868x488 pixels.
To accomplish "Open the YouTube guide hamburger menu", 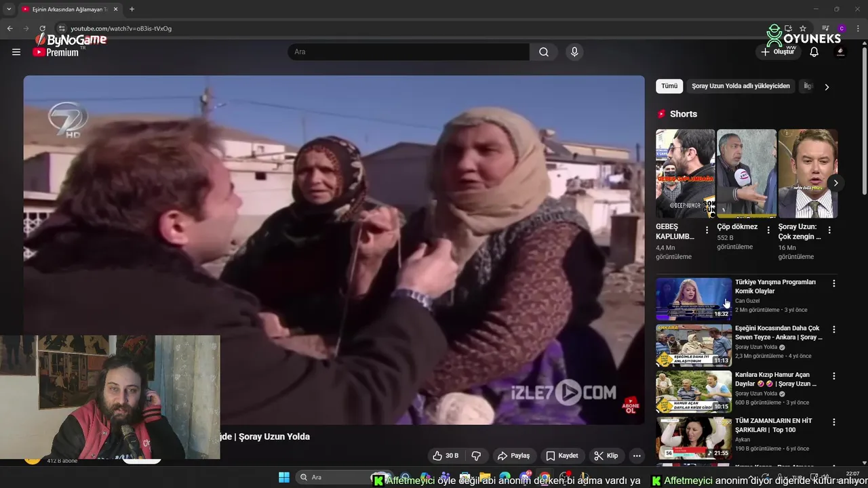I will pyautogui.click(x=16, y=52).
